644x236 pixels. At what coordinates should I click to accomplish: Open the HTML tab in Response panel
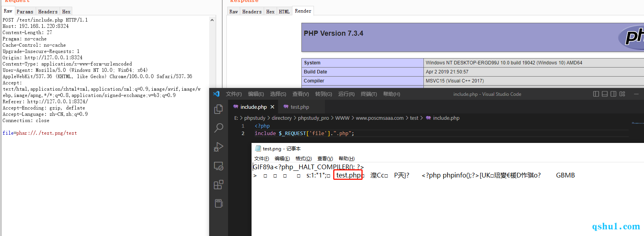[x=284, y=11]
